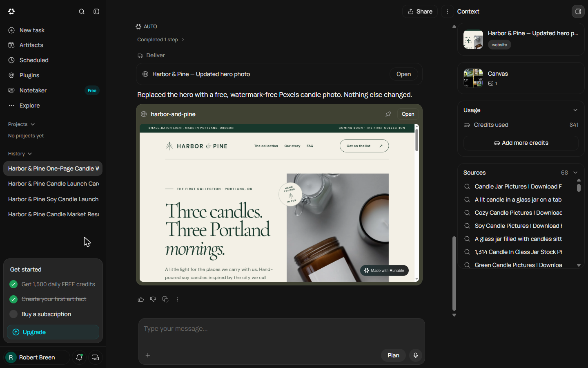Screen dimensions: 588x368
Task: Add an attachment with the plus icon
Action: pos(148,355)
